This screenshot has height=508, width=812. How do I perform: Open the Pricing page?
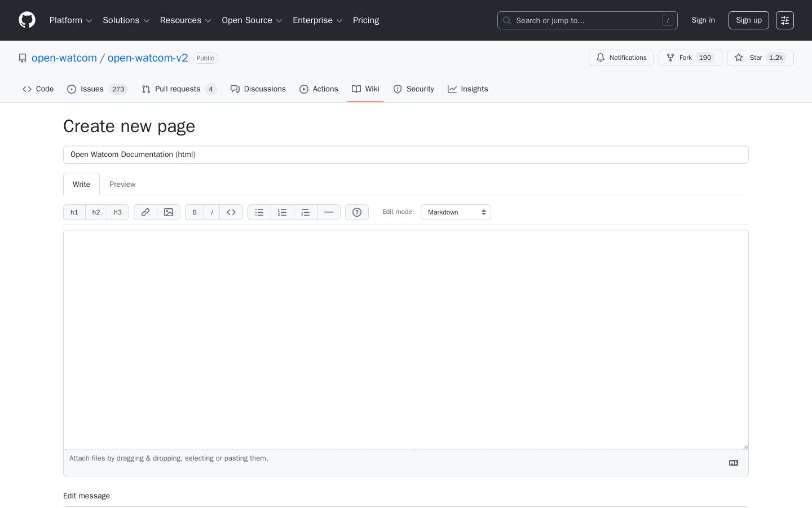click(x=366, y=20)
